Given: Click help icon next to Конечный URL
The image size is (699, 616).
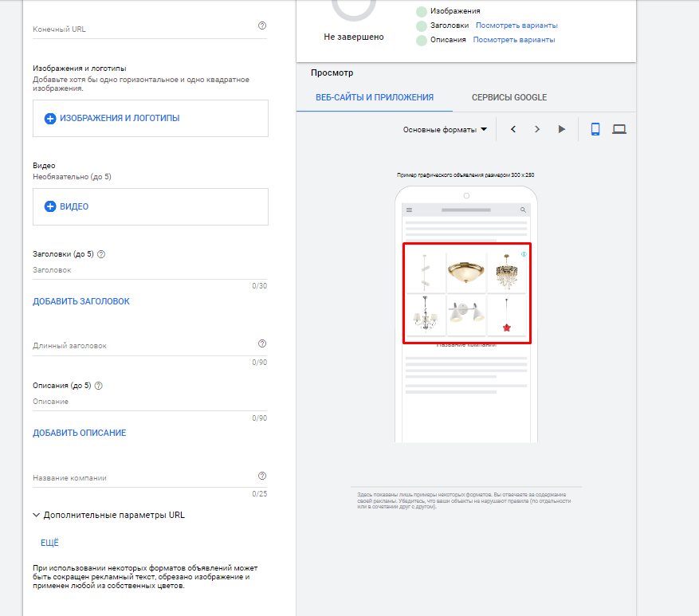Looking at the screenshot, I should pos(262,26).
